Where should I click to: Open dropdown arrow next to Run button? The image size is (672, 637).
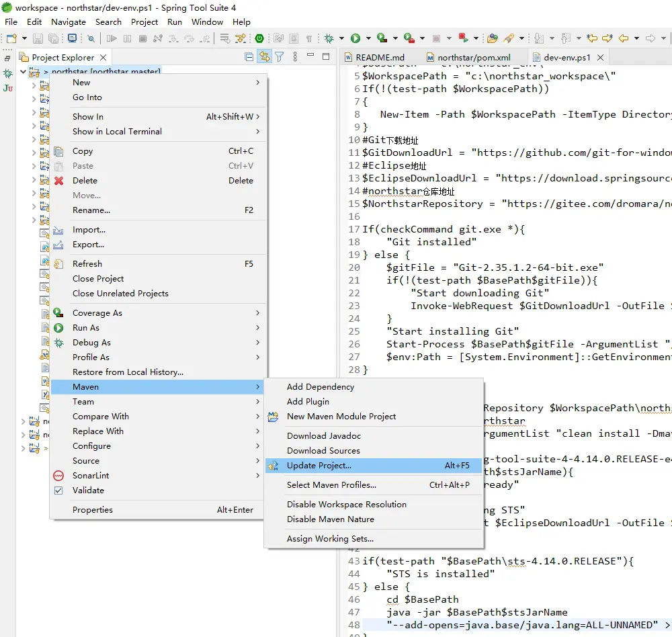[x=367, y=38]
